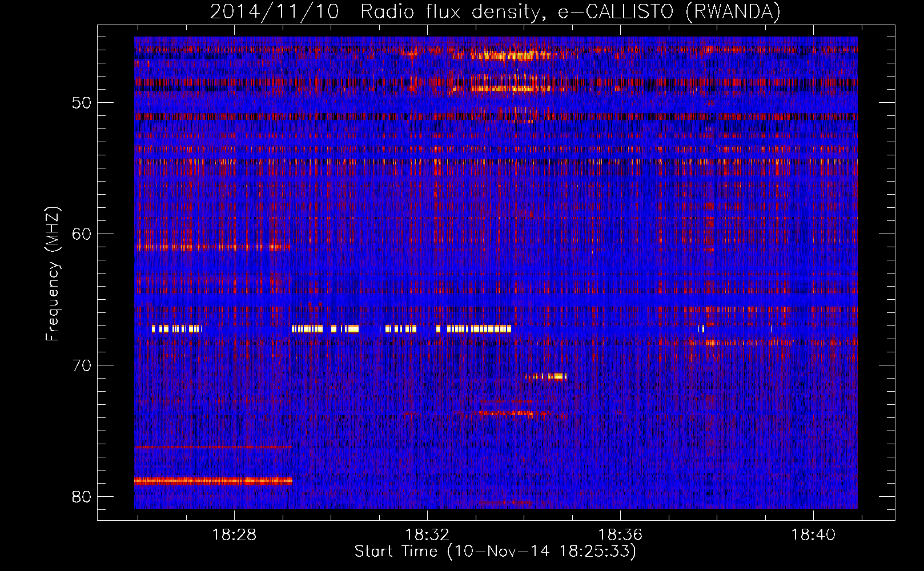
Task: Click the 50 MHz frequency tick label
Action: (82, 103)
